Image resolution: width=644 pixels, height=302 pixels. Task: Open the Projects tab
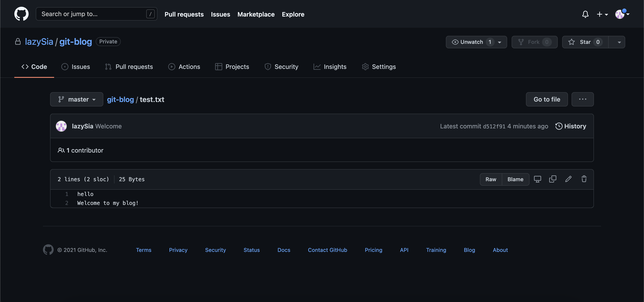tap(232, 67)
